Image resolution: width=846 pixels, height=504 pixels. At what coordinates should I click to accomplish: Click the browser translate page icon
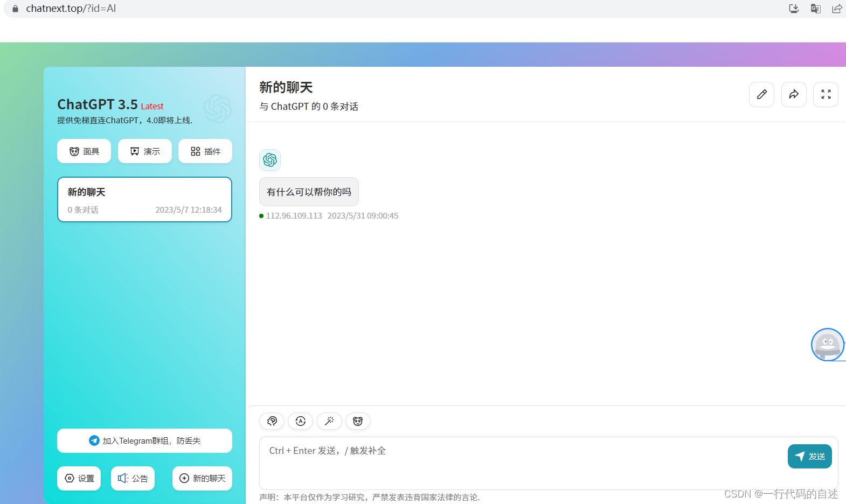point(816,9)
